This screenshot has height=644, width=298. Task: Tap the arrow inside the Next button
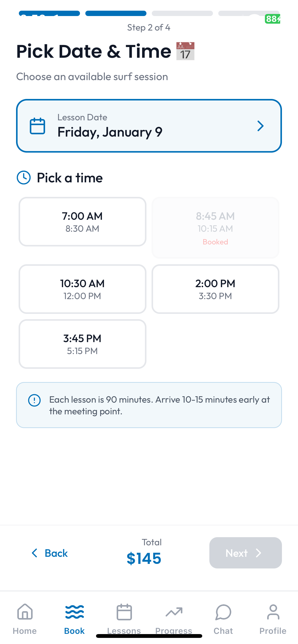coord(259,553)
